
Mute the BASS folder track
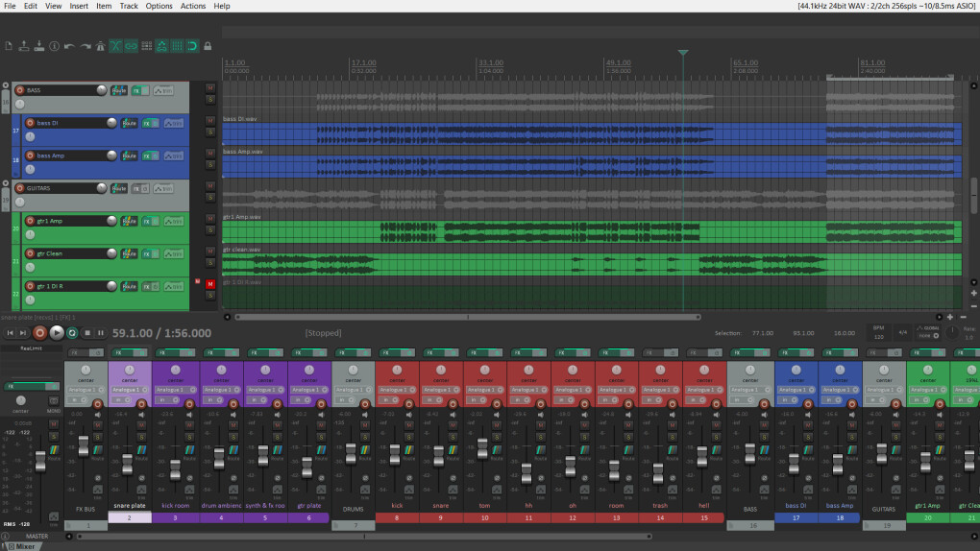coord(210,88)
